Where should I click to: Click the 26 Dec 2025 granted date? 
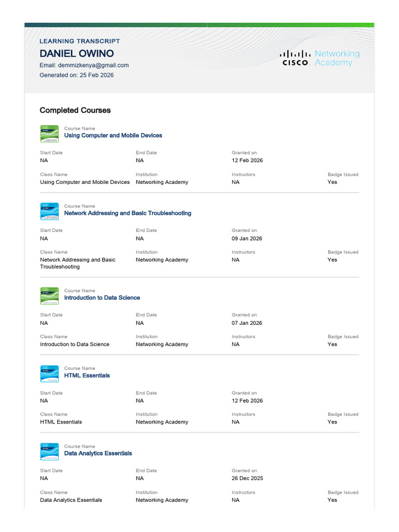click(x=247, y=478)
